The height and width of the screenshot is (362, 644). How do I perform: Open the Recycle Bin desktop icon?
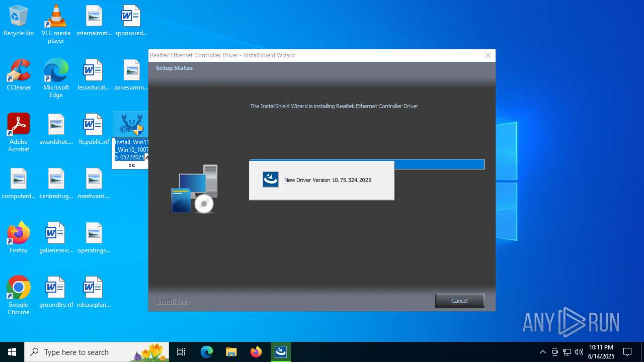(19, 21)
